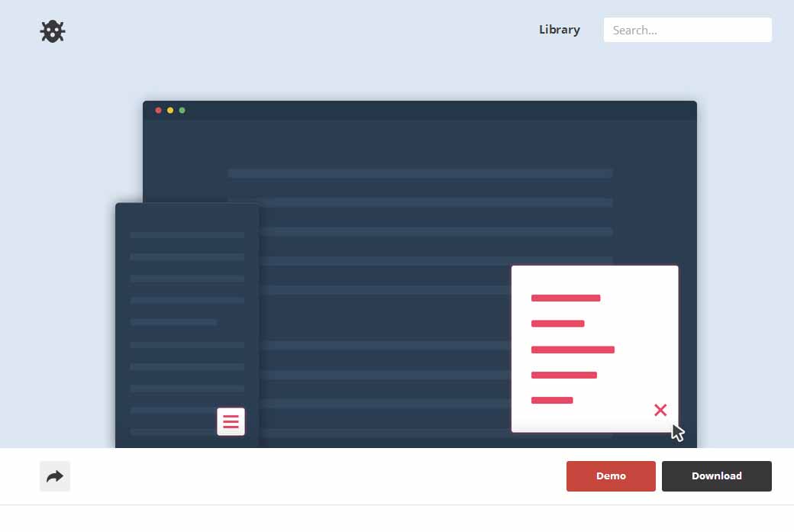Select the fourth pink line in popup
The width and height of the screenshot is (794, 532).
click(563, 375)
